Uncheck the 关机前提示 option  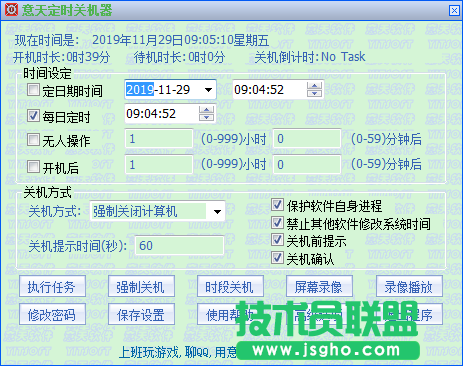pos(277,240)
